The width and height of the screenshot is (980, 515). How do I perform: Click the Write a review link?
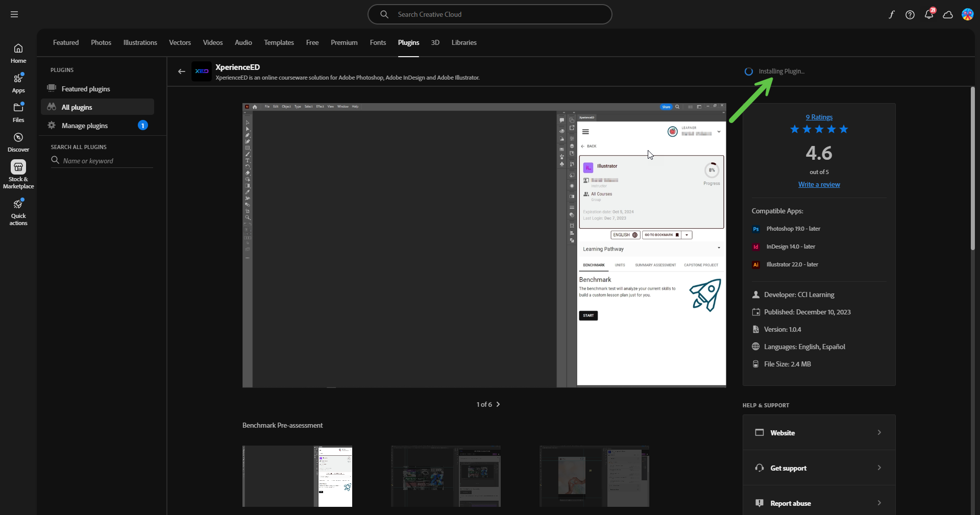tap(819, 185)
